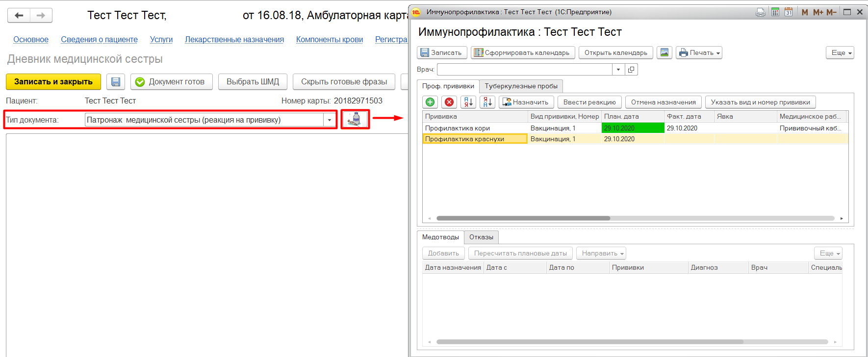Open the vaccine bottle immunoprophylaxis icon
The height and width of the screenshot is (357, 868).
click(x=355, y=120)
